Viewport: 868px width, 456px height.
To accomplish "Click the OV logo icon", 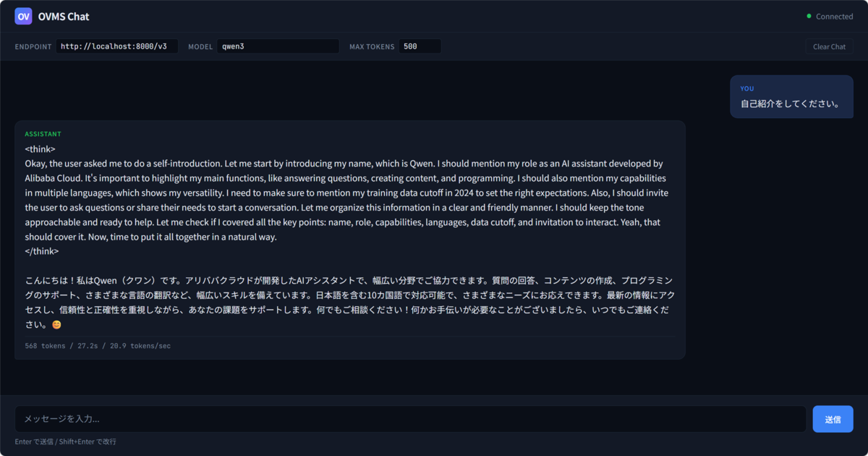I will tap(24, 16).
